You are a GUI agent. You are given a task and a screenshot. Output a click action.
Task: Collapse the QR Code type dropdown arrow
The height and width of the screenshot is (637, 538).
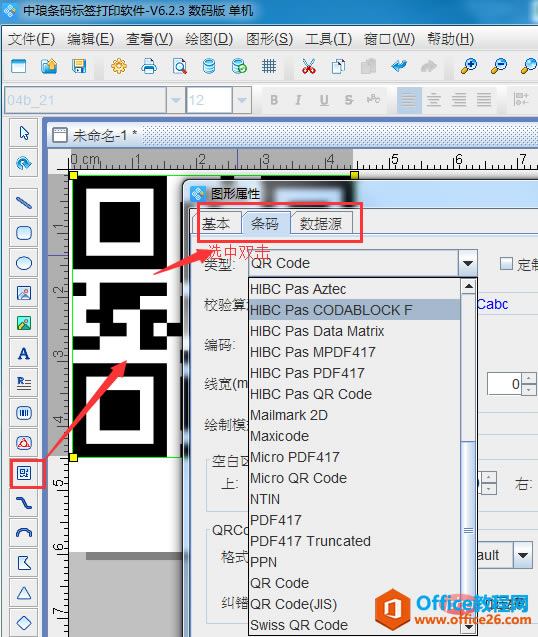(x=468, y=263)
